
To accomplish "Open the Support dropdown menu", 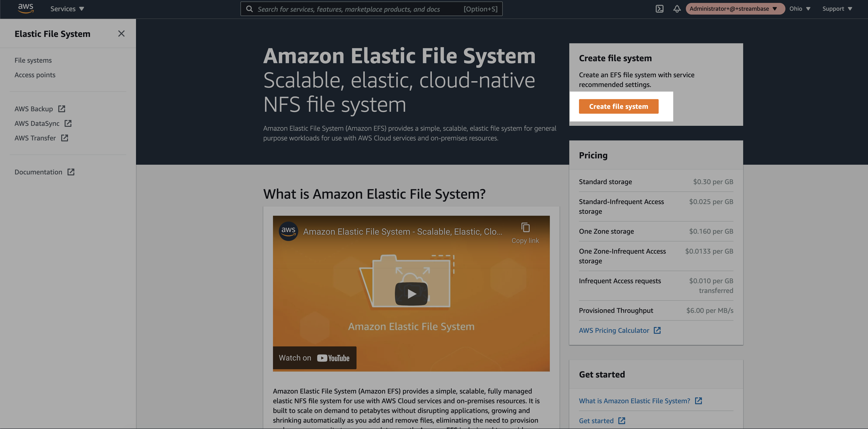I will click(x=837, y=9).
